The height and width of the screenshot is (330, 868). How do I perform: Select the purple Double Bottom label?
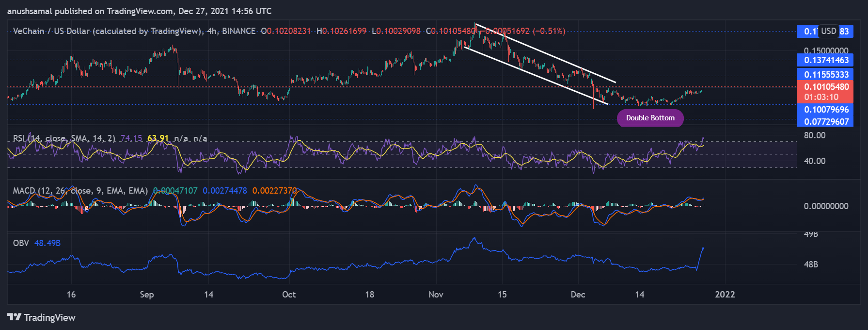[x=650, y=118]
